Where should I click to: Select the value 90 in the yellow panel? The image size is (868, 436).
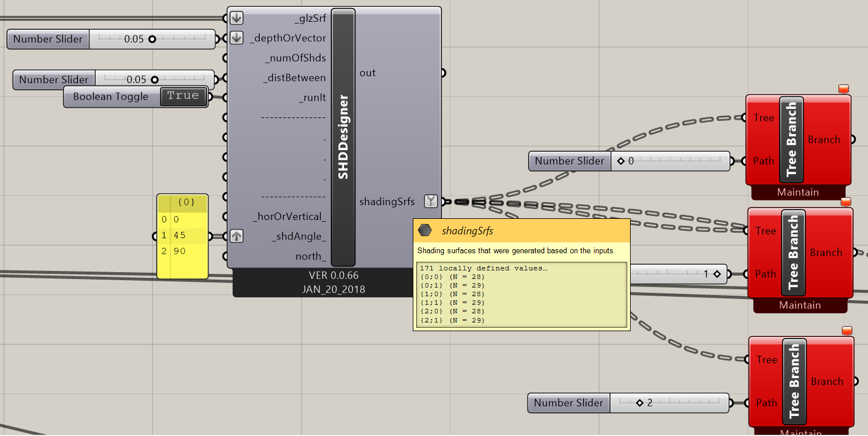pyautogui.click(x=179, y=251)
